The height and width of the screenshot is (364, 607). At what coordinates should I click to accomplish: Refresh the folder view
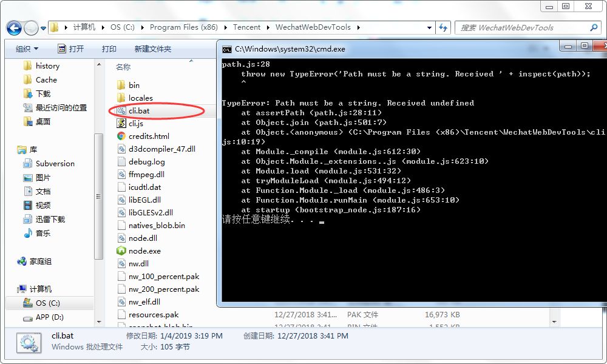click(x=443, y=27)
